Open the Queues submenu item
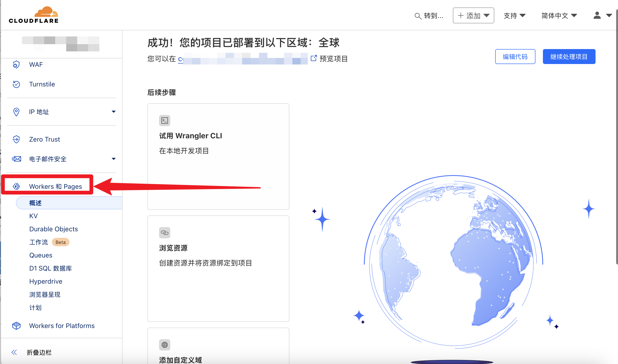This screenshot has width=618, height=364. pyautogui.click(x=41, y=255)
